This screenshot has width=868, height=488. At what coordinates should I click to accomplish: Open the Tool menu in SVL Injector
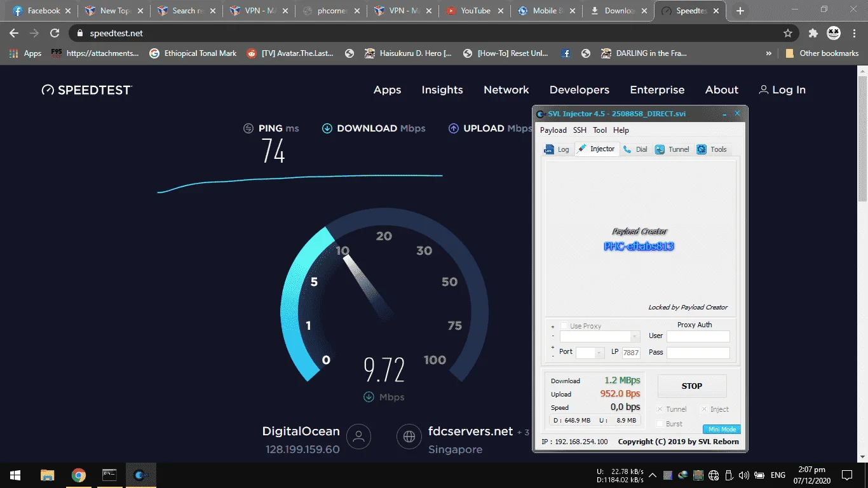pyautogui.click(x=600, y=130)
